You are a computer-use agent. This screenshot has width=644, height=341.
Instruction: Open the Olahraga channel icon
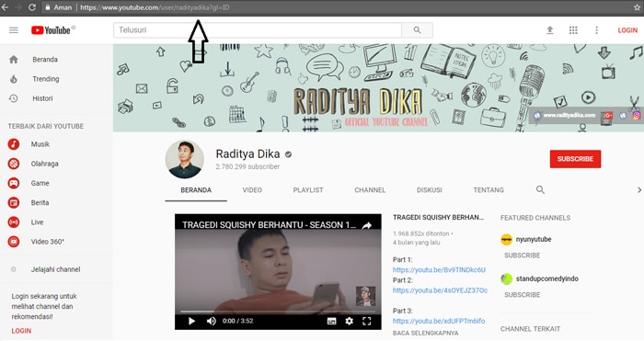coord(14,164)
